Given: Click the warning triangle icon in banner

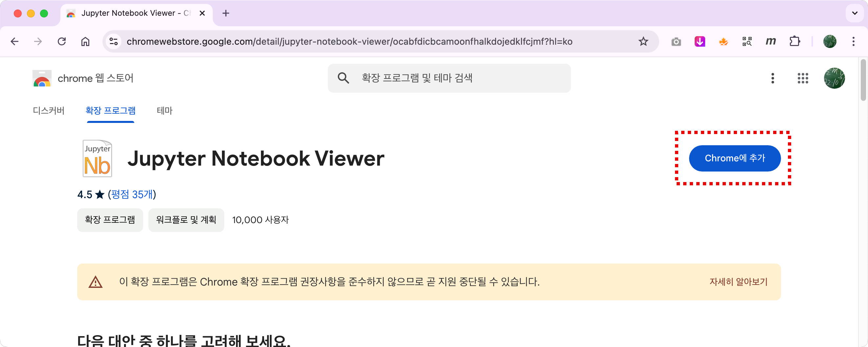Looking at the screenshot, I should [x=95, y=282].
